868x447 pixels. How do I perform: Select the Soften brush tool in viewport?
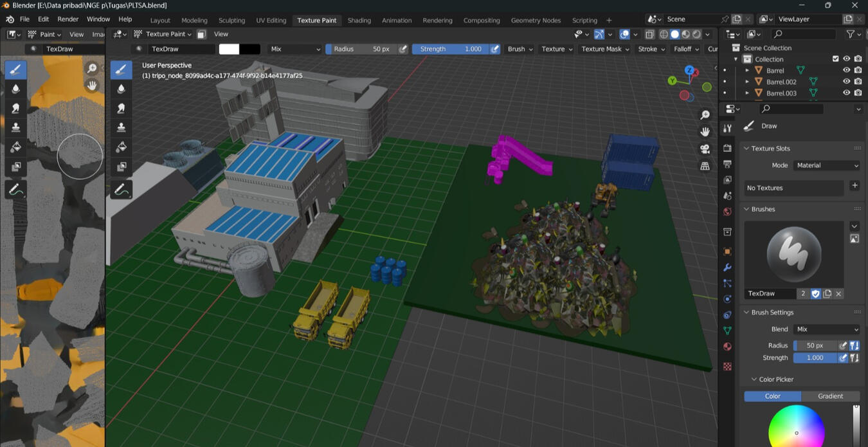pyautogui.click(x=122, y=89)
